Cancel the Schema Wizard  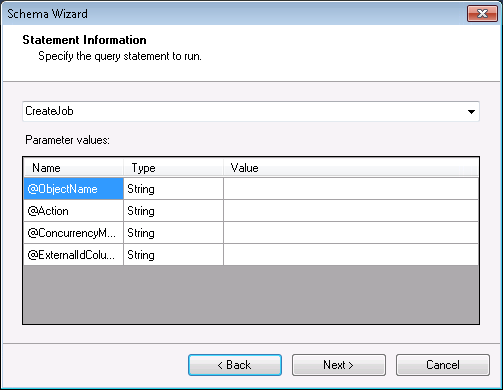(443, 365)
